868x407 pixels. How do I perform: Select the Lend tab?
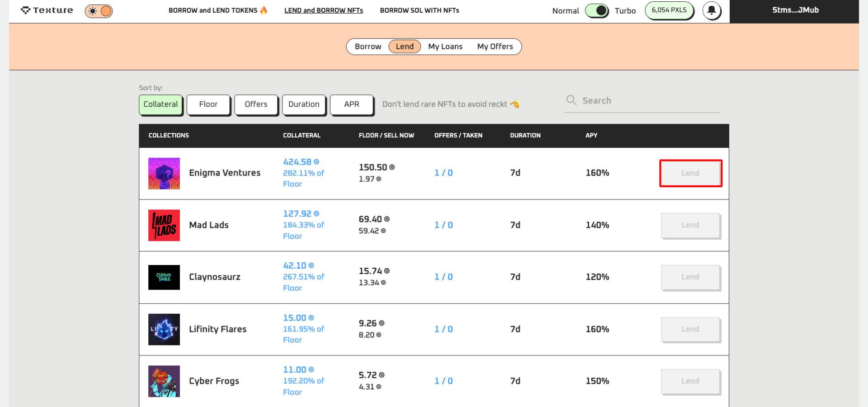(x=405, y=47)
